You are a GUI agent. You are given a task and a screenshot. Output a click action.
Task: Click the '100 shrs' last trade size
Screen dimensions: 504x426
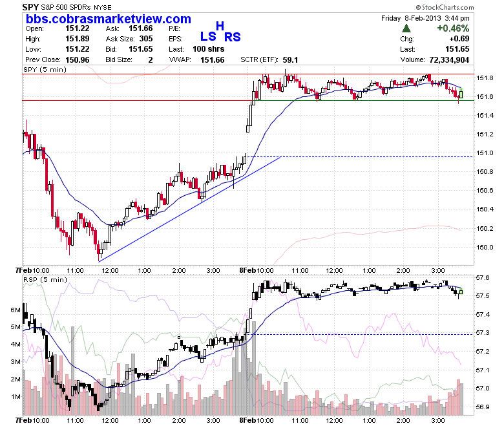(208, 49)
